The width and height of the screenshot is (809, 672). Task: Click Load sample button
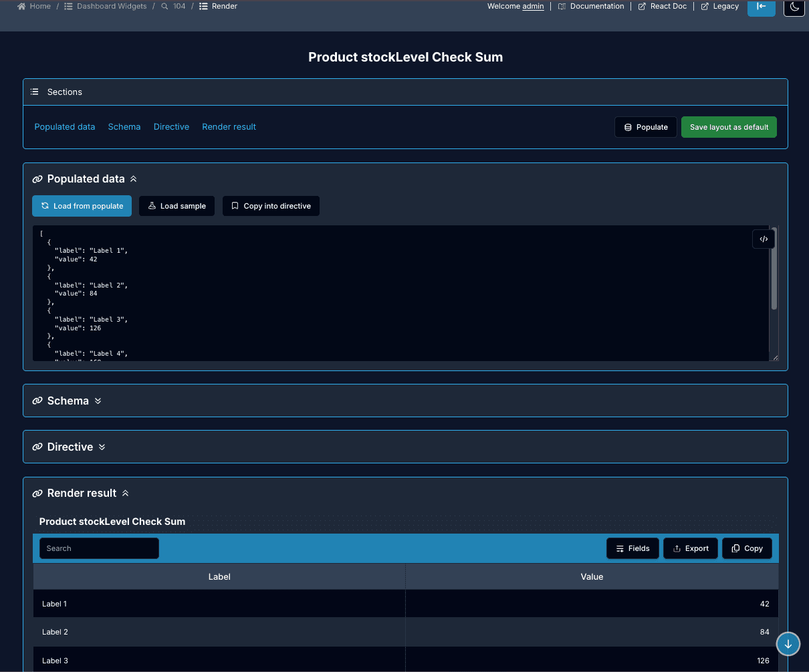click(177, 206)
